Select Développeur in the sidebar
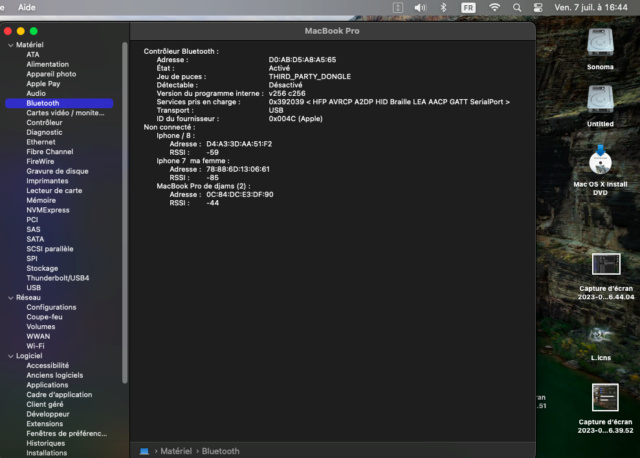 (48, 414)
